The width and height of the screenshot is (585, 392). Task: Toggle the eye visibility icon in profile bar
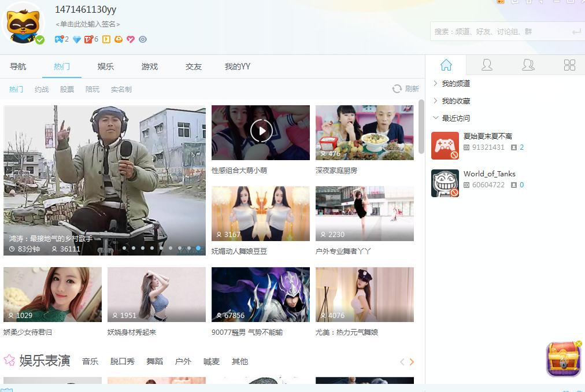pos(143,39)
